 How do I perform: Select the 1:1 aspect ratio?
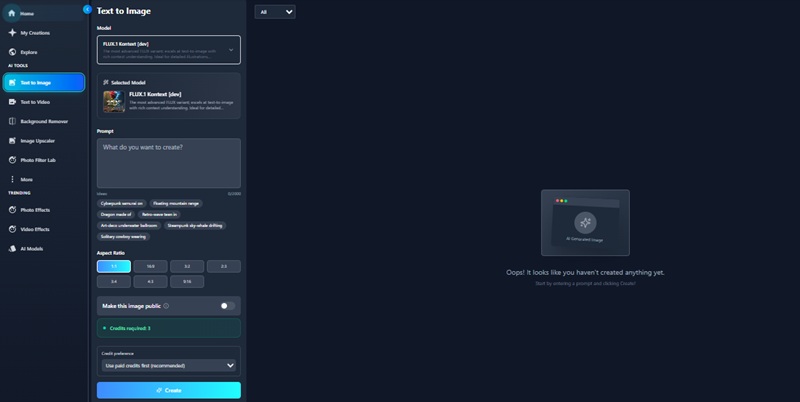tap(114, 266)
